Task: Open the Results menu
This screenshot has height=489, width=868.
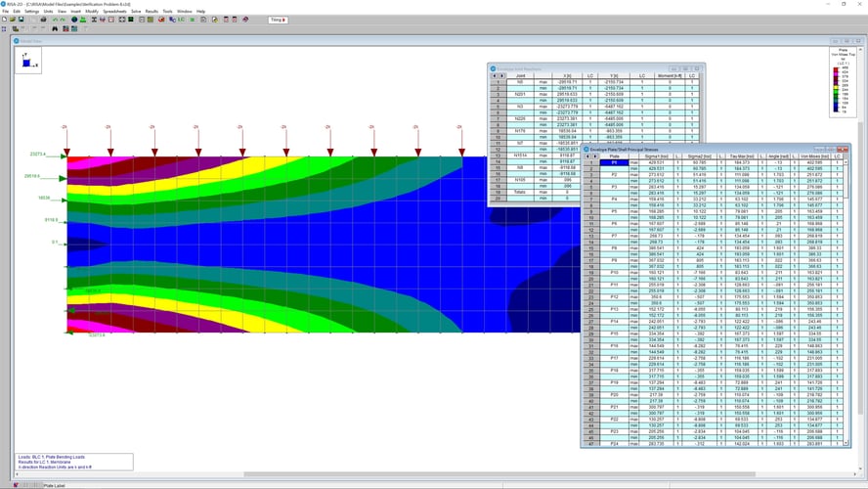Action: pos(152,11)
